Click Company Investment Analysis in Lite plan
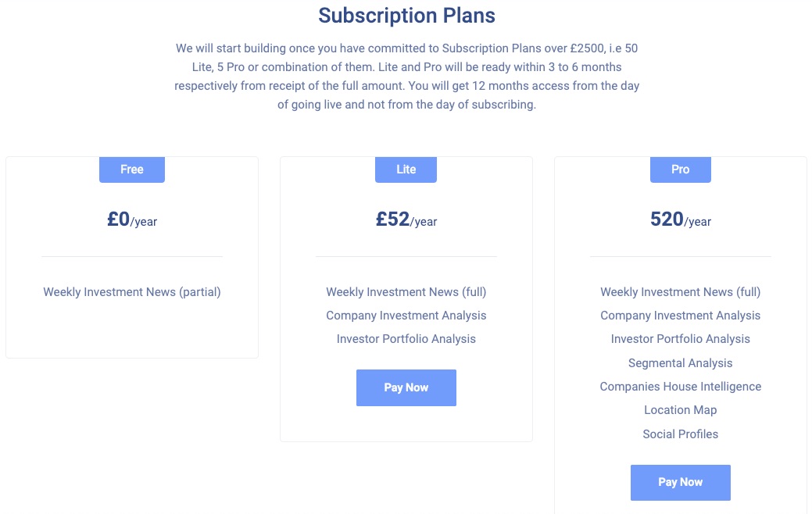The width and height of the screenshot is (812, 514). [406, 316]
